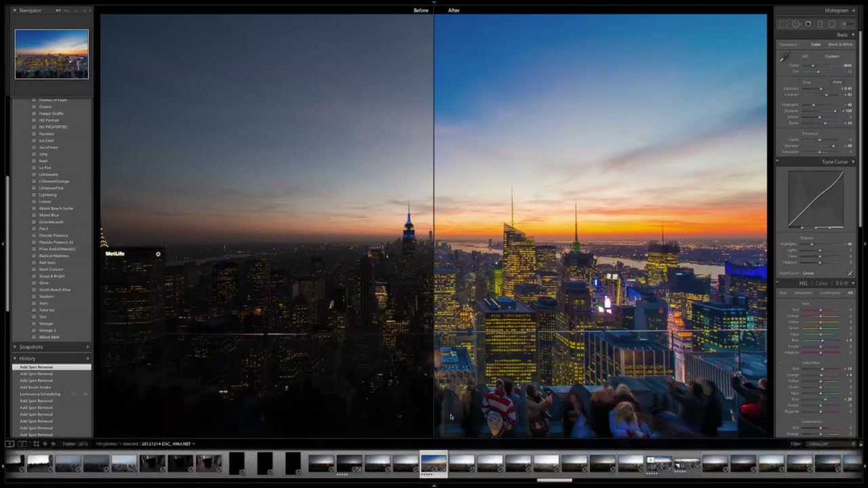Pick the White Balance eyedropper
868x488 pixels.
(x=783, y=58)
